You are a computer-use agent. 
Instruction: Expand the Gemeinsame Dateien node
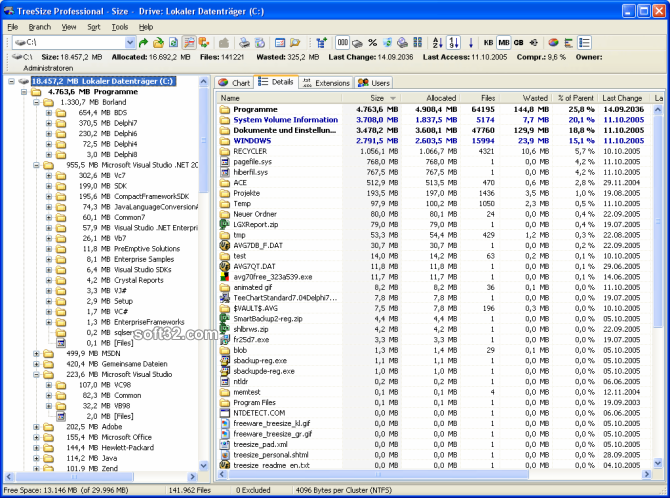click(x=36, y=364)
